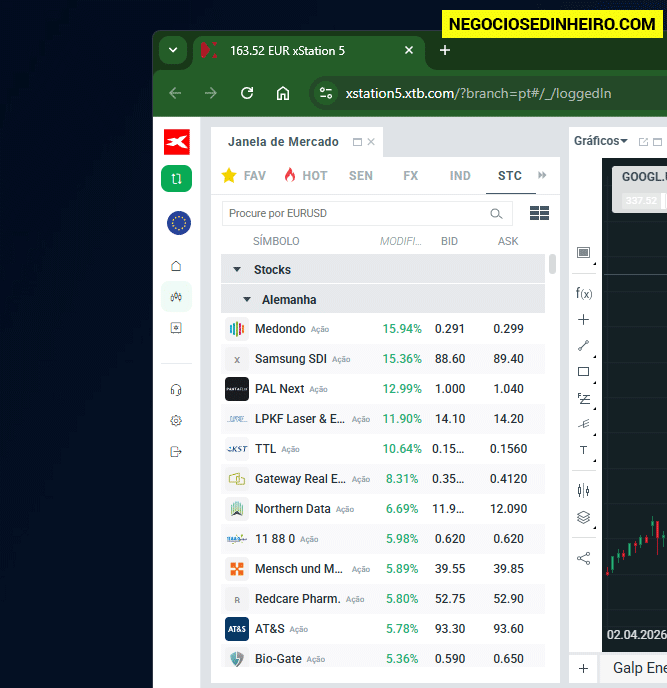Select the Northern Data row
This screenshot has height=688, width=667.
[x=383, y=509]
